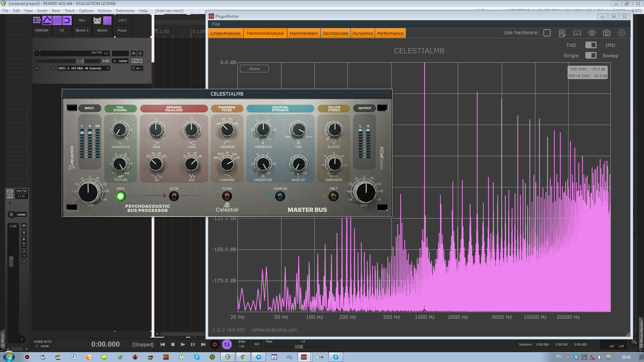Toggle the purple repeat loop button
This screenshot has height=362, width=644.
click(x=227, y=344)
